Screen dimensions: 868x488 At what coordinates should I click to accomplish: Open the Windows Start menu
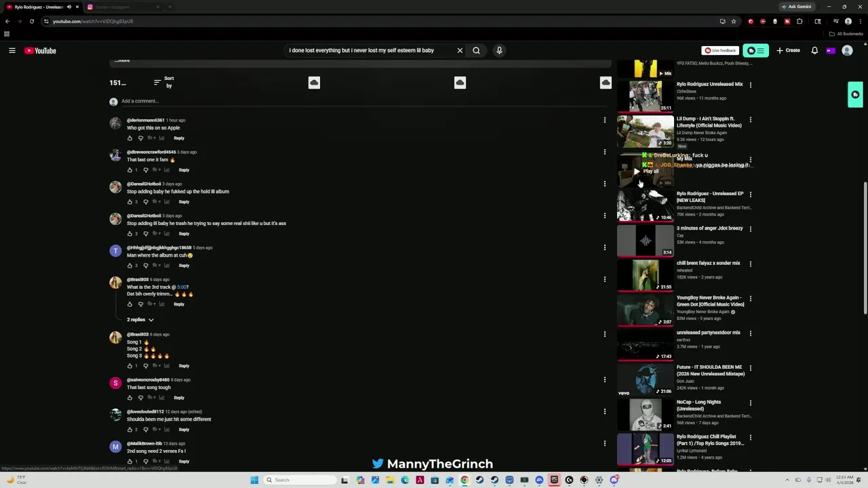click(x=254, y=480)
